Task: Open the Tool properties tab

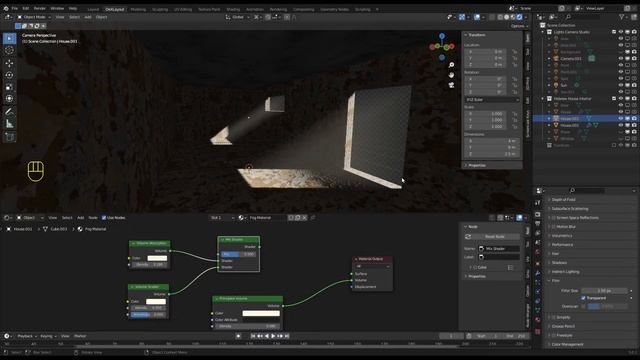Action: pyautogui.click(x=538, y=202)
